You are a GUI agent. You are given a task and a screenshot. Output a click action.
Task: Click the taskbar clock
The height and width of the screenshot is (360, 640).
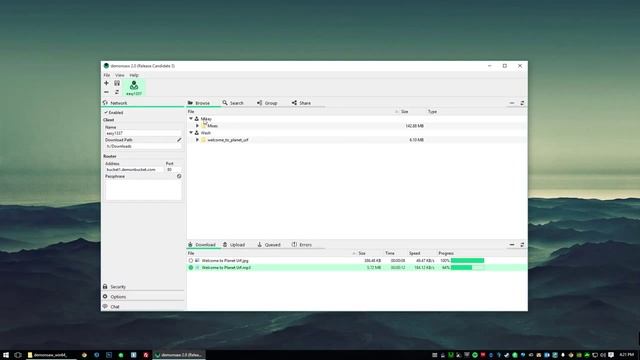coord(627,355)
